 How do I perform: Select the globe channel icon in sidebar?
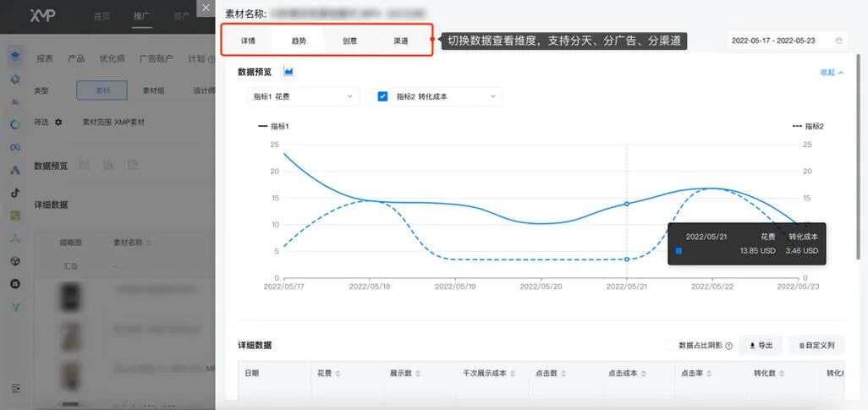click(15, 260)
